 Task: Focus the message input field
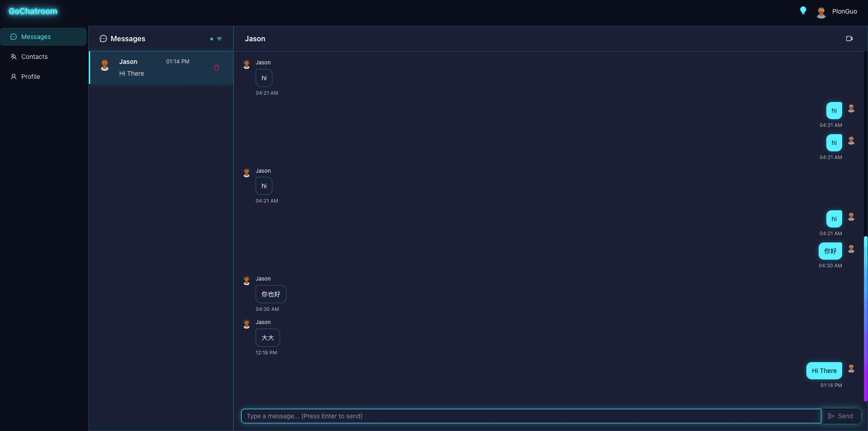point(531,416)
